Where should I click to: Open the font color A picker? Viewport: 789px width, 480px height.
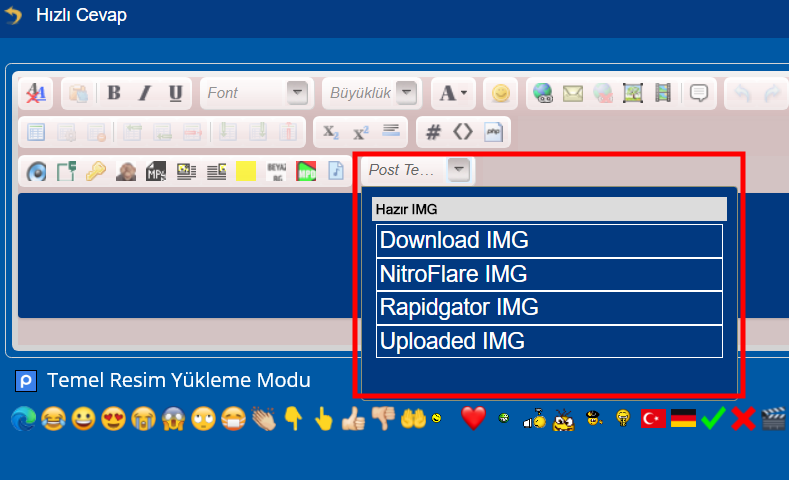(x=453, y=93)
